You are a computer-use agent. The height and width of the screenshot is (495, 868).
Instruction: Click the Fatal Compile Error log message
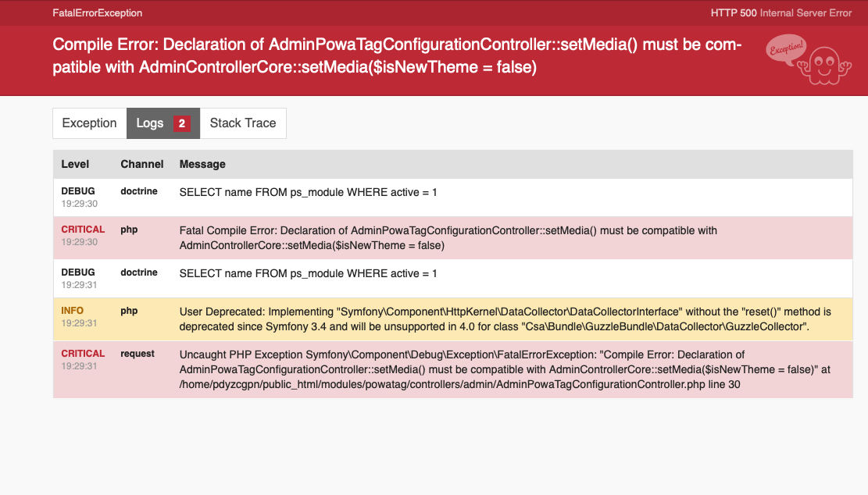[448, 237]
